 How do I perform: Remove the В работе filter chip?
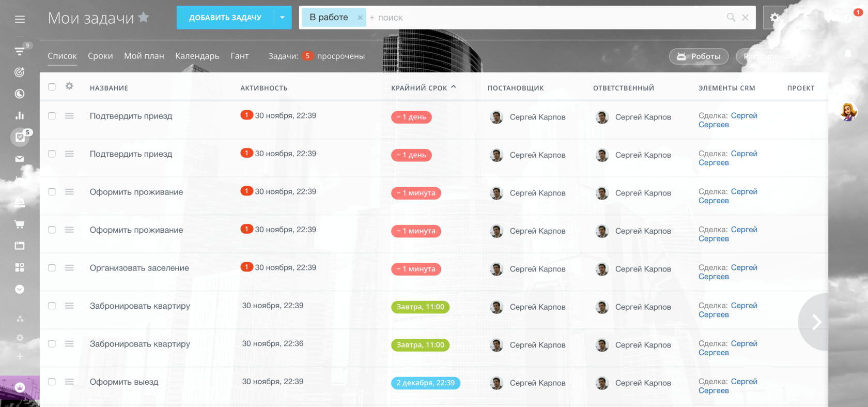(360, 18)
